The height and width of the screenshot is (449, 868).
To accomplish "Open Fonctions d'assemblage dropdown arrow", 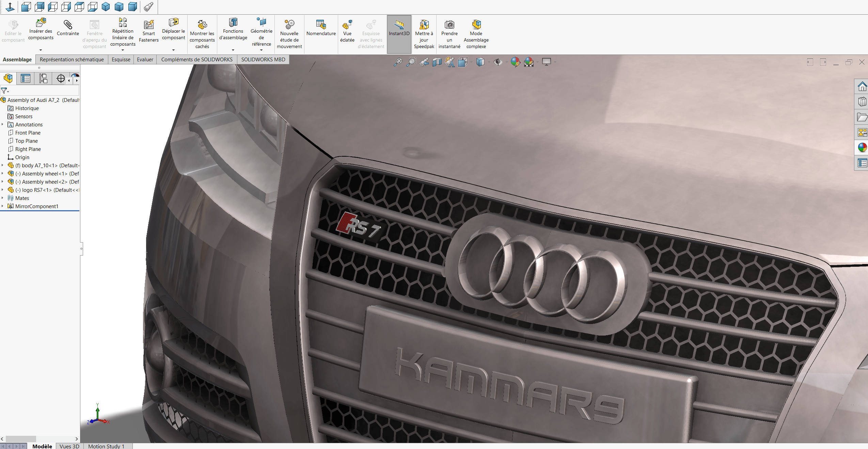I will tap(233, 50).
